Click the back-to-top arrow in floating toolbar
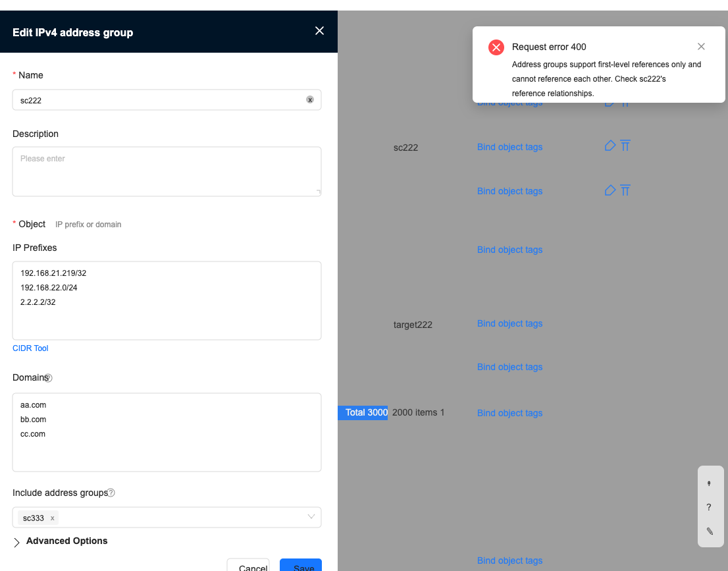Screen dimensions: 728x571 pyautogui.click(x=709, y=483)
